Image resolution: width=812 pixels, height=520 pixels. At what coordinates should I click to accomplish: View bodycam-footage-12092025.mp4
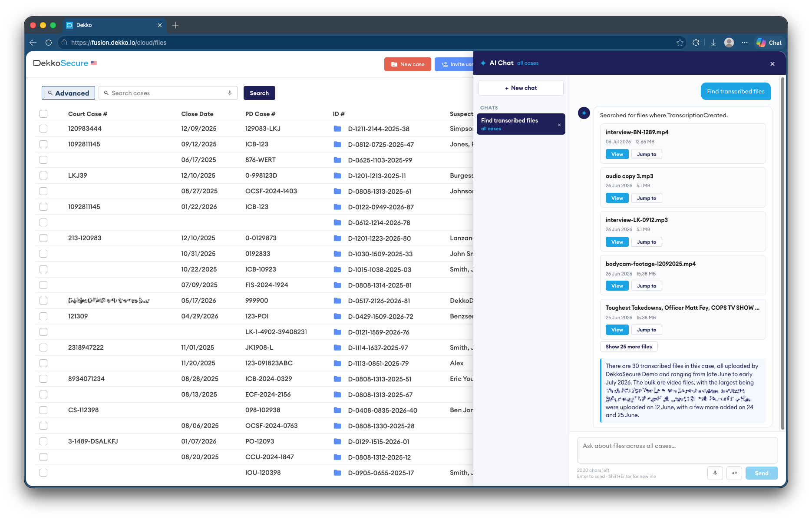click(617, 286)
